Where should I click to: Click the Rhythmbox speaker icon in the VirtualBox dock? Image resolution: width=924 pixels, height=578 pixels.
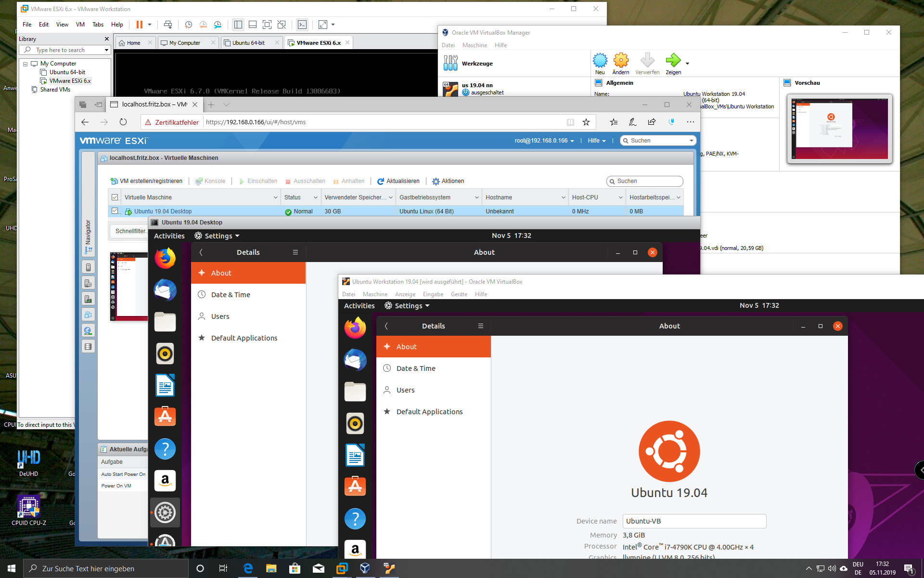coord(355,423)
